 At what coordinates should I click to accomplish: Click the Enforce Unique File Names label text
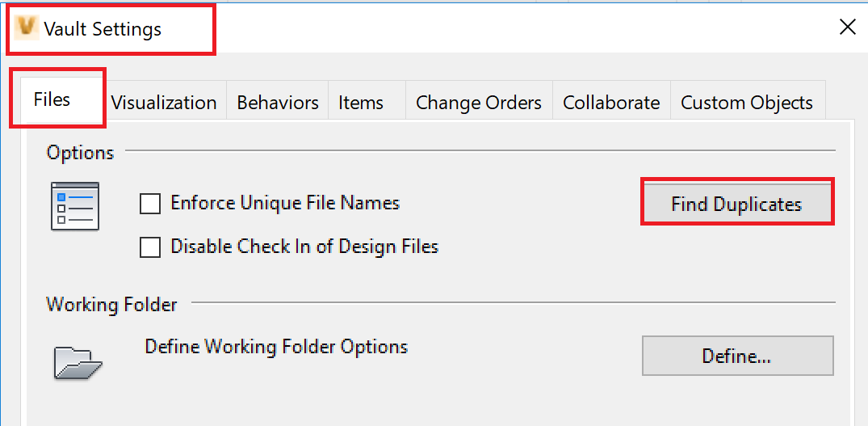click(x=285, y=203)
